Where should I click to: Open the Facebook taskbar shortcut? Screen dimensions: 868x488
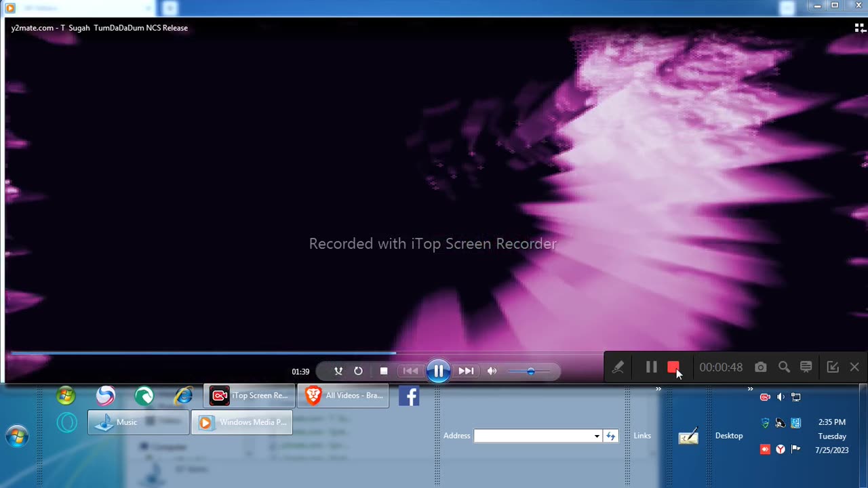(409, 396)
